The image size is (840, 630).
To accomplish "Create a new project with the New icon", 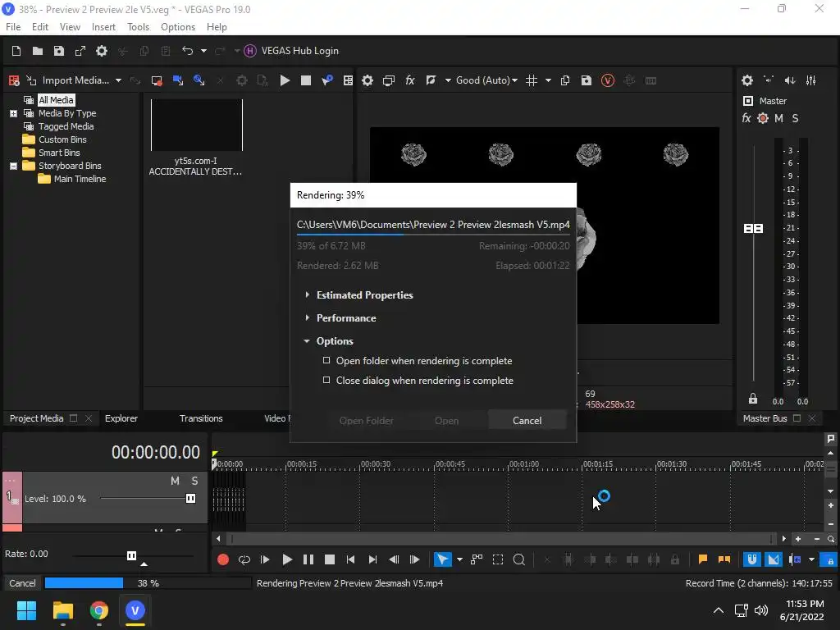I will (x=16, y=51).
